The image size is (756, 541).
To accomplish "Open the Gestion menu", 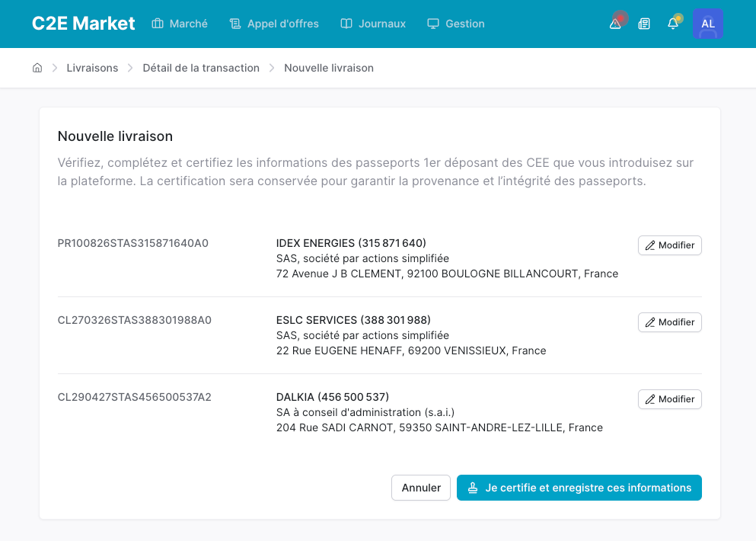I will 456,24.
